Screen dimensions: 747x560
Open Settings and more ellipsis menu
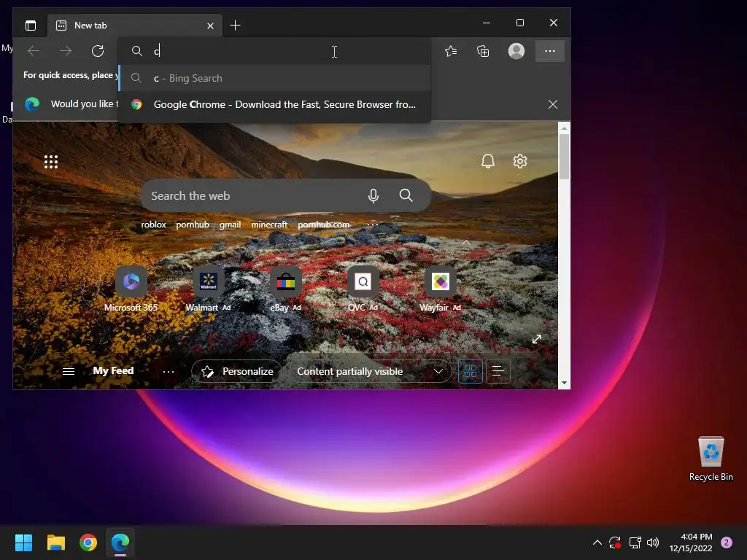coord(550,51)
